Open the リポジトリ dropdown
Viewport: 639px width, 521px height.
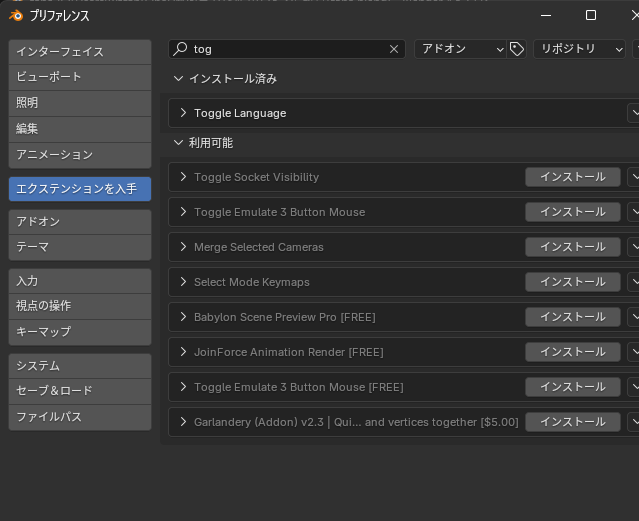[x=577, y=49]
